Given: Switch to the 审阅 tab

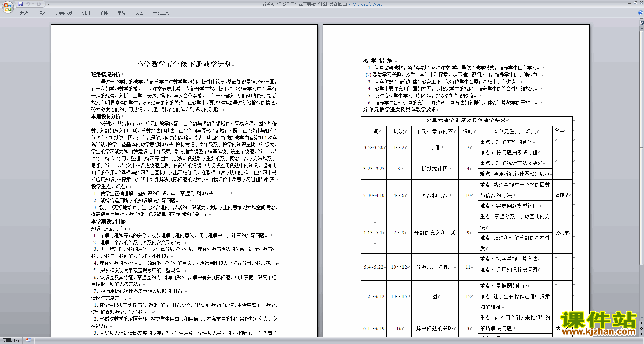Looking at the screenshot, I should click(121, 13).
